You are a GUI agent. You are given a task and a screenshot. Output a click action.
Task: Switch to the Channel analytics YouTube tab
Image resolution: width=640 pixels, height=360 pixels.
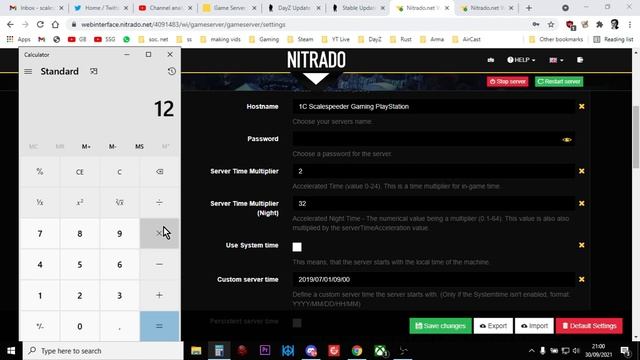165,8
